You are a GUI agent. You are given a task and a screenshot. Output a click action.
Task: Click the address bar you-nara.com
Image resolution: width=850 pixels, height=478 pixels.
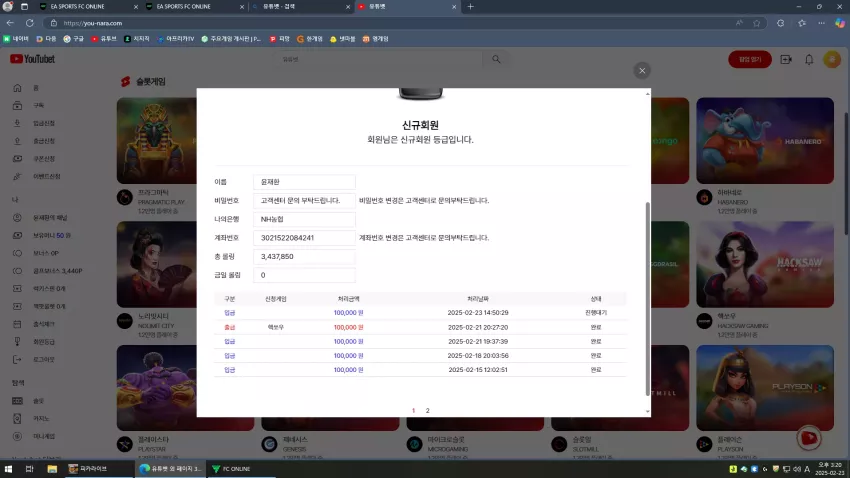click(93, 23)
